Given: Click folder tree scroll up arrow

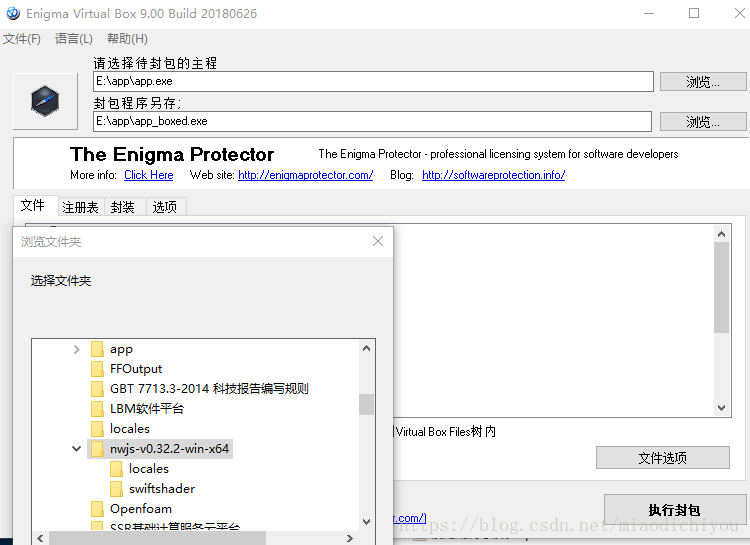Looking at the screenshot, I should 366,348.
